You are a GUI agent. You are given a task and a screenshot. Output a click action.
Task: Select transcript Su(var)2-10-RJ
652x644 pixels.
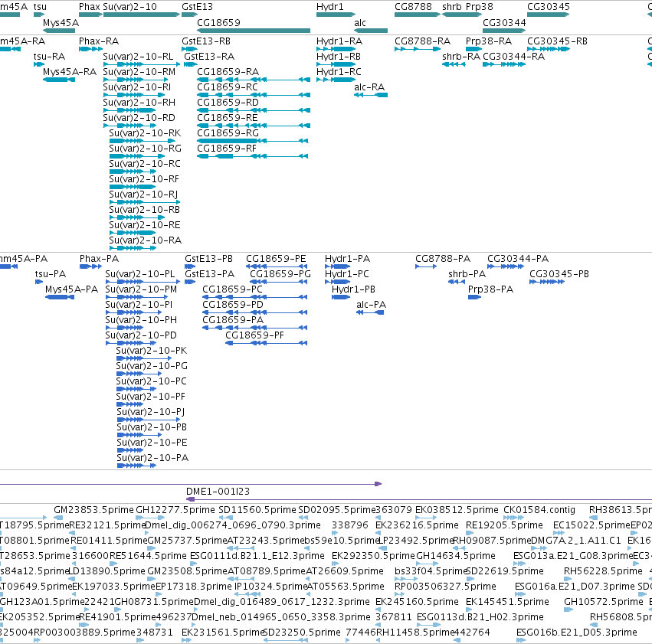[x=143, y=194]
